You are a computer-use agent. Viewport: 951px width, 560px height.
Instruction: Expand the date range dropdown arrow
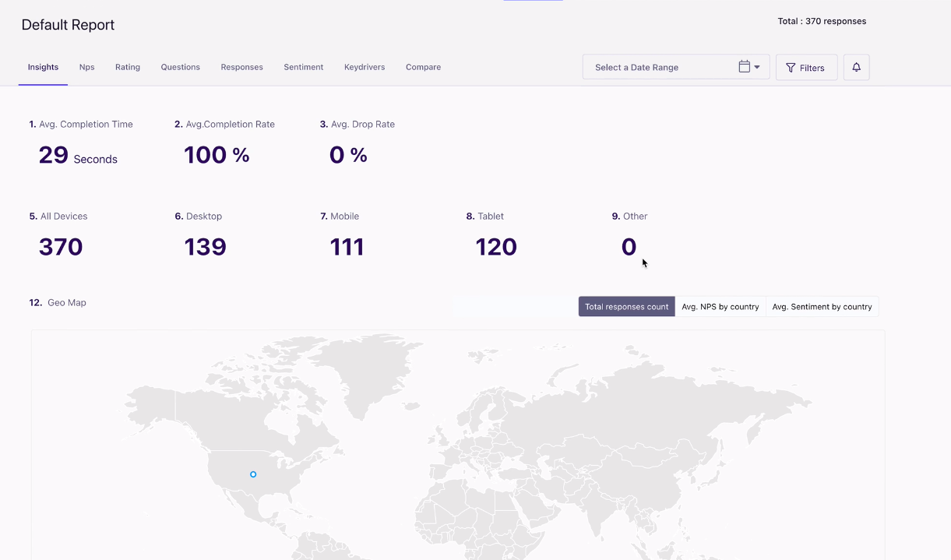[757, 68]
